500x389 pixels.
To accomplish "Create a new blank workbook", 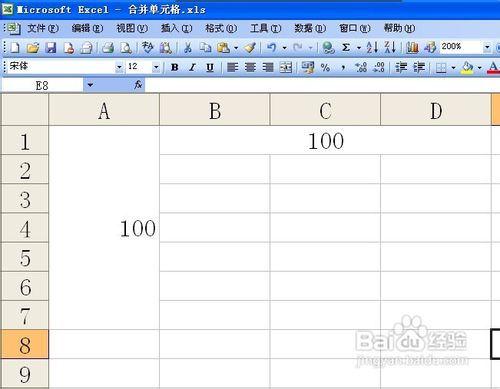I will pyautogui.click(x=15, y=48).
